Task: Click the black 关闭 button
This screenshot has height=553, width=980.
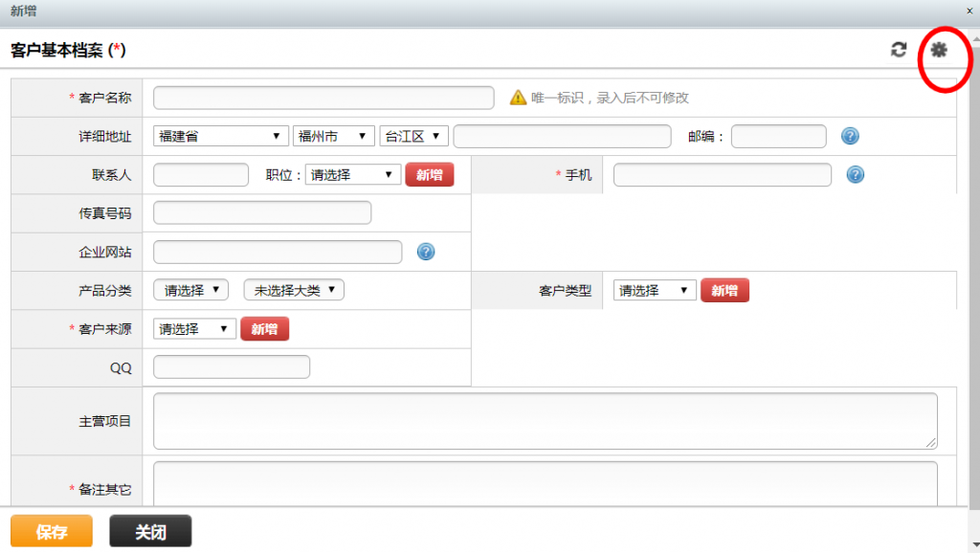Action: point(150,531)
